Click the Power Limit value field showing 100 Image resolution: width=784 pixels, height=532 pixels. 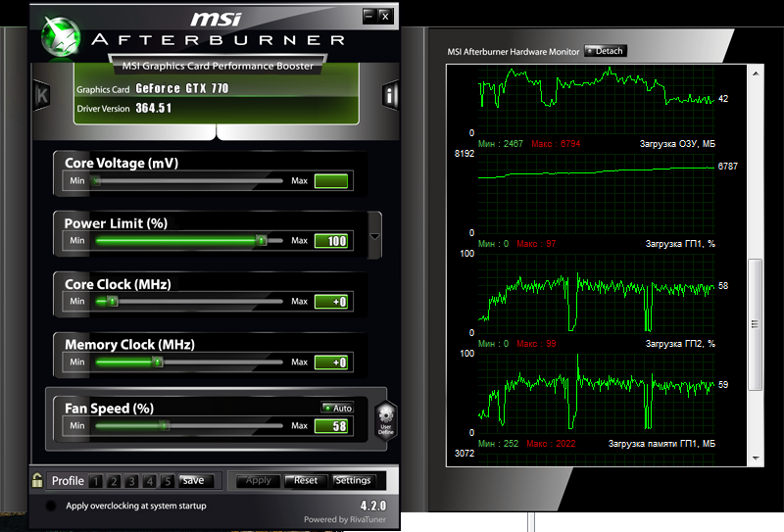point(331,241)
